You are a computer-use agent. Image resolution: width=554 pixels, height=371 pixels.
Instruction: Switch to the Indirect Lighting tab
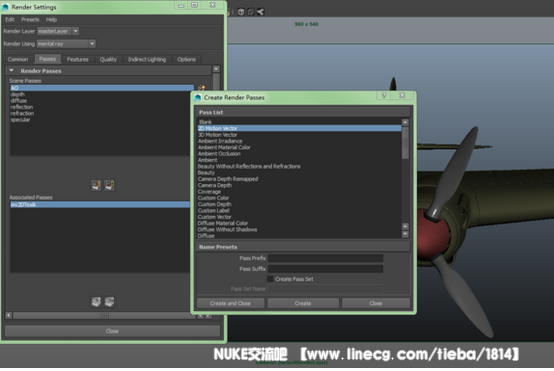click(147, 59)
